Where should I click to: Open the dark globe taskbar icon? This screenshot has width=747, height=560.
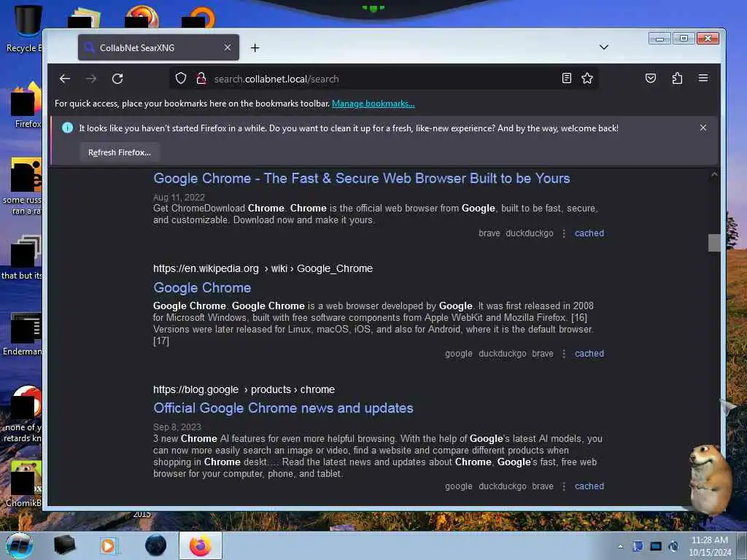(x=156, y=545)
